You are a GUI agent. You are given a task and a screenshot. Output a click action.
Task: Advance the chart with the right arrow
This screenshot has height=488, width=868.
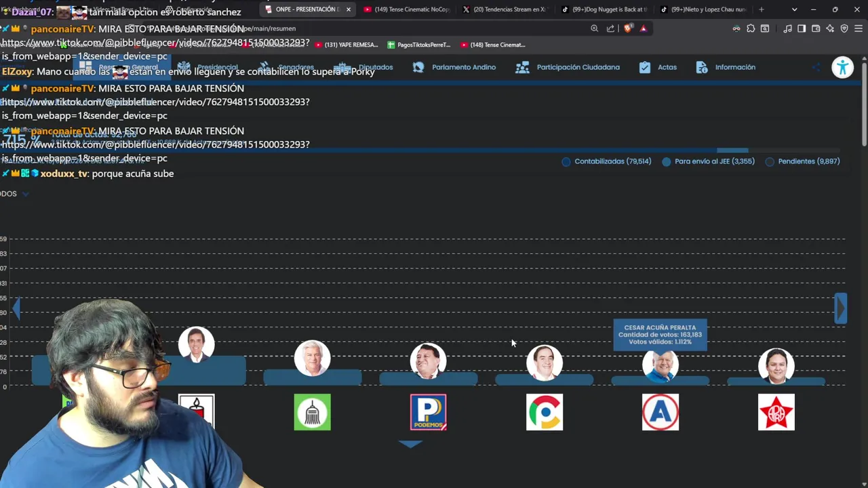841,308
